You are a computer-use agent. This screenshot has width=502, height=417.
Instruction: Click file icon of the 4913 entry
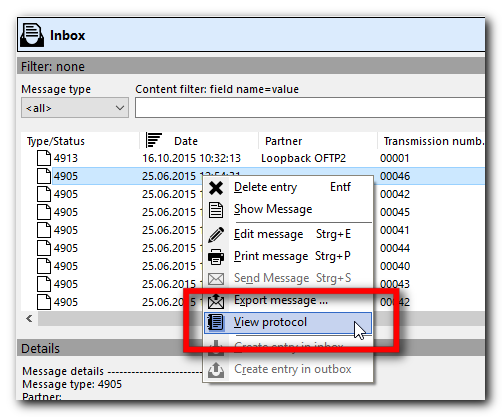(44, 158)
